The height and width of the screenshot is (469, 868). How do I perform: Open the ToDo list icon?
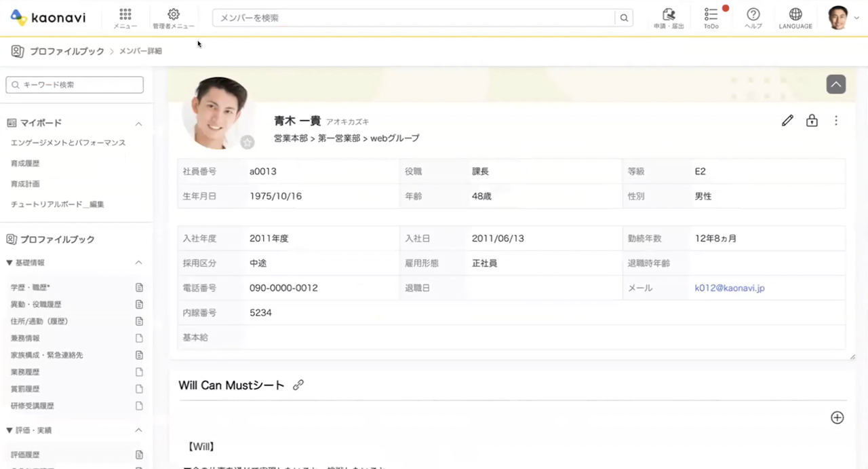coord(711,15)
